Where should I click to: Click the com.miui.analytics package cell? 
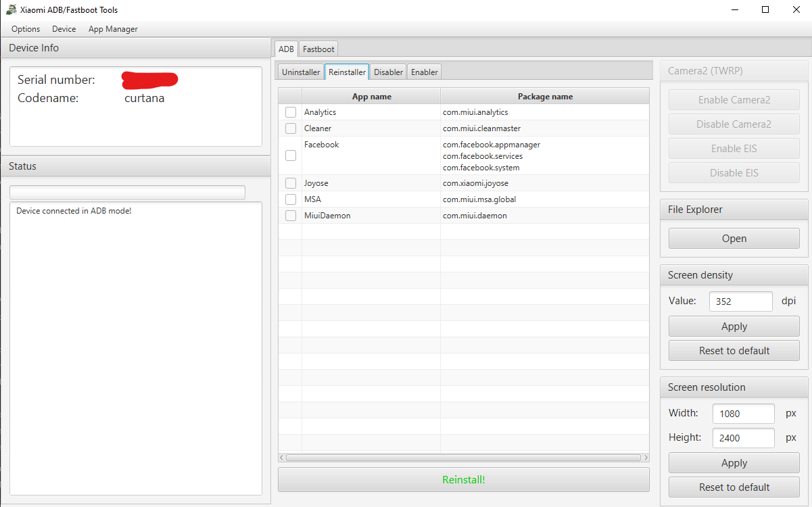pos(545,112)
